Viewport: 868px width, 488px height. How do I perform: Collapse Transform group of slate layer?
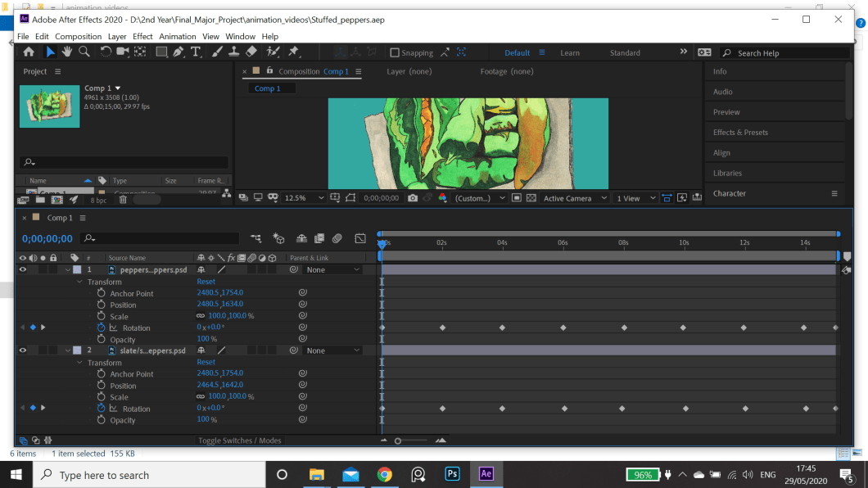pyautogui.click(x=79, y=363)
